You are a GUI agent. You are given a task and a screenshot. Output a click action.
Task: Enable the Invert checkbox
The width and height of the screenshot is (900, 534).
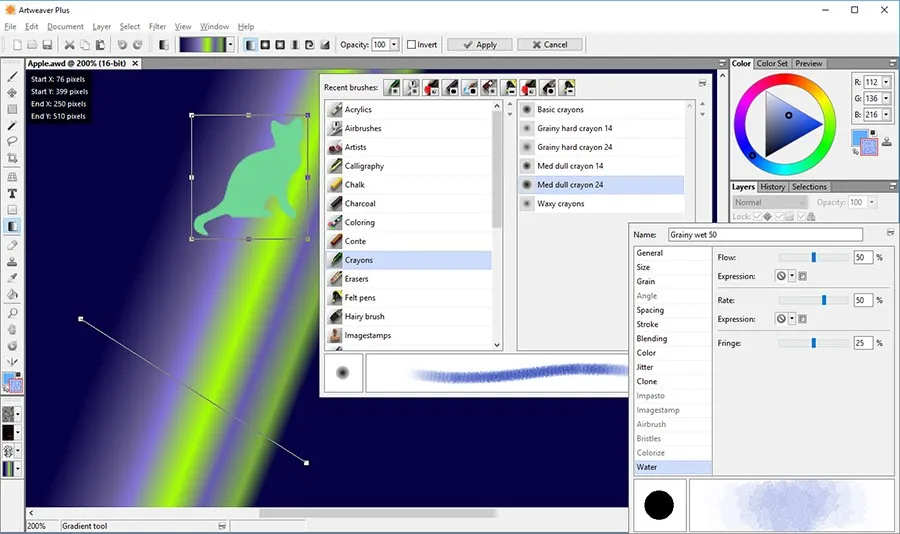tap(412, 45)
